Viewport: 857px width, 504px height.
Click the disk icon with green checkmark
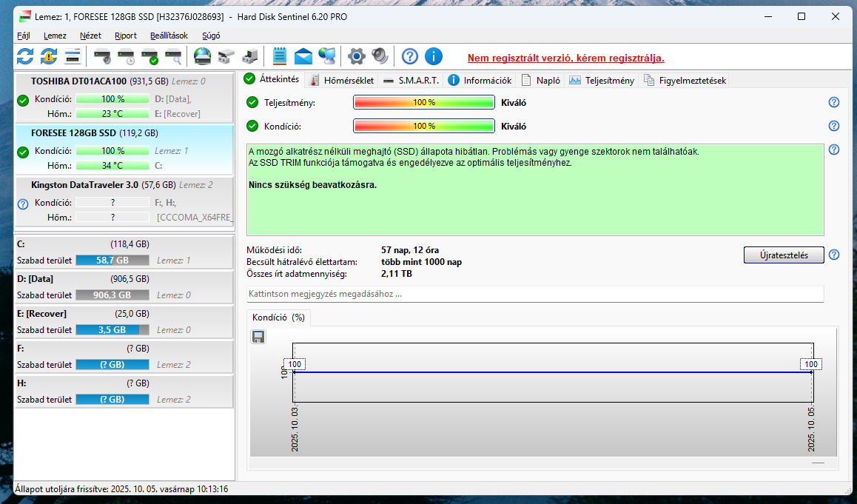(149, 56)
